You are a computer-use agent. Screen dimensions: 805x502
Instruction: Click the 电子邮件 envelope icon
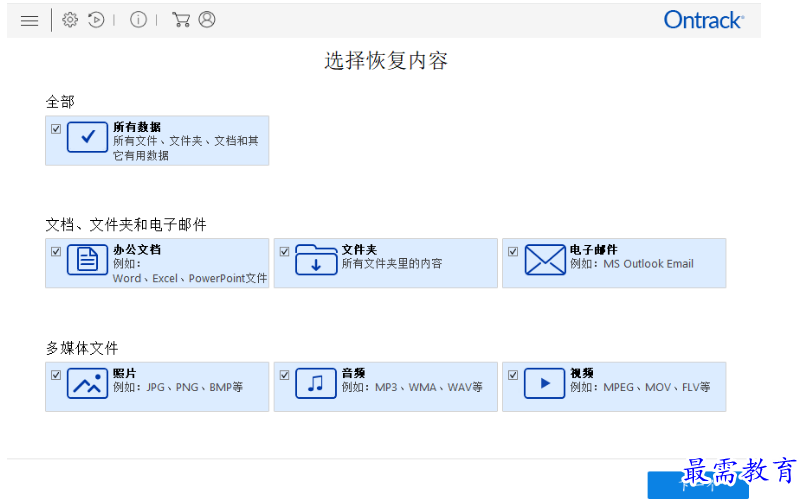[545, 260]
